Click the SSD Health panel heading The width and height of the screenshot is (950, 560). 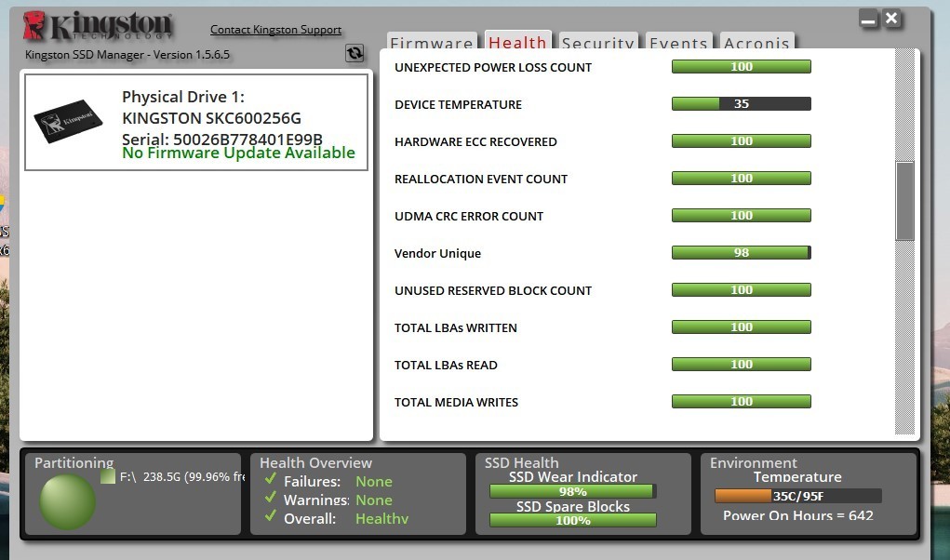(522, 462)
